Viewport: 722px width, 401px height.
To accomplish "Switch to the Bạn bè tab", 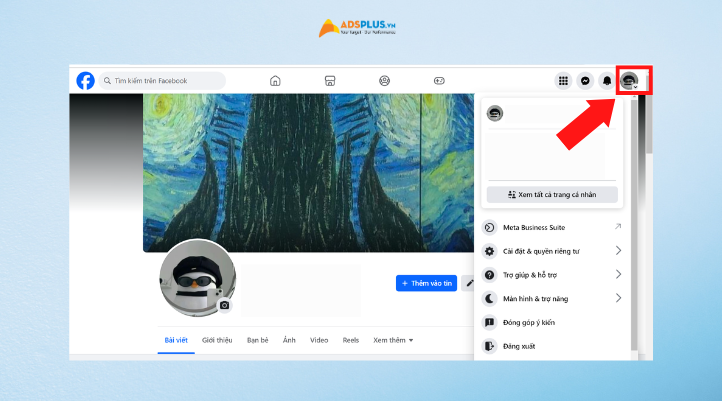I will tap(257, 340).
